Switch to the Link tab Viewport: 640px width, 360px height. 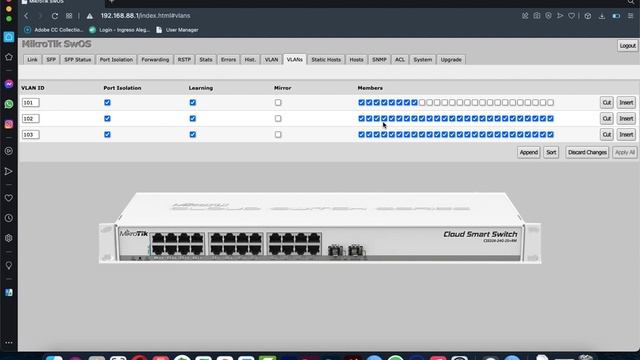point(32,60)
